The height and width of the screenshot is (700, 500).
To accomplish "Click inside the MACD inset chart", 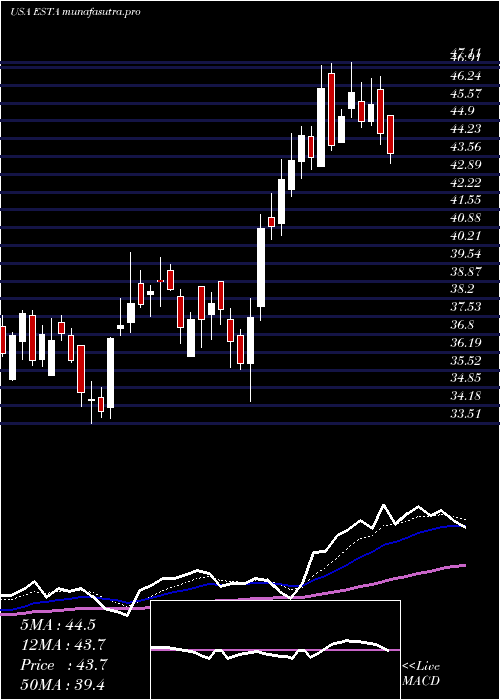I will click(275, 650).
